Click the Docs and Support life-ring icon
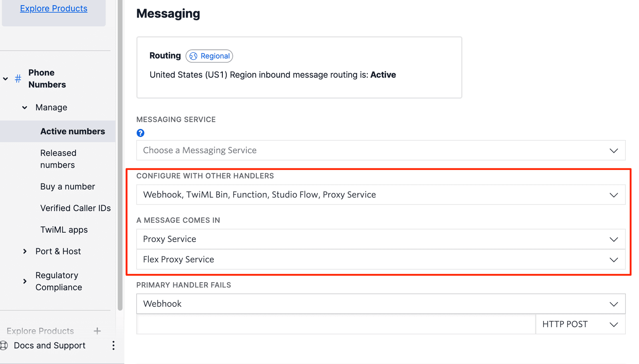The image size is (639, 364). coord(4,345)
